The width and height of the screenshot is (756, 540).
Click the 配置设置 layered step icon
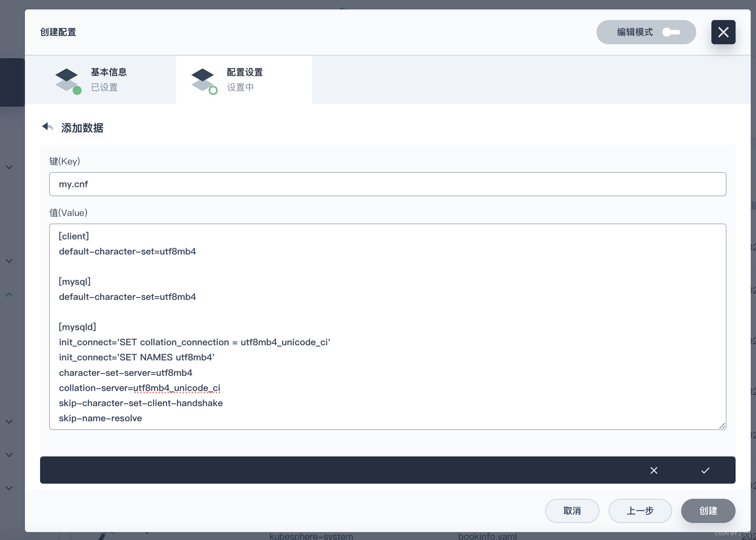203,81
